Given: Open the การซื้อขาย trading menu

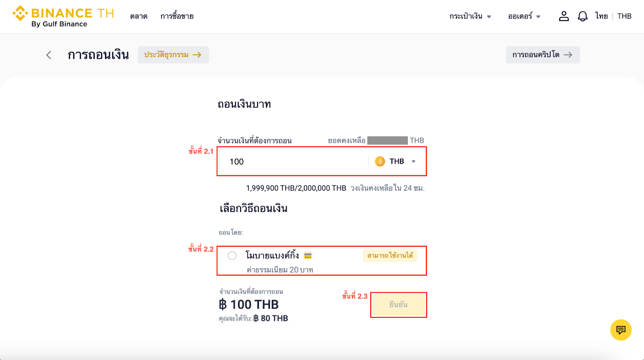Looking at the screenshot, I should click(x=177, y=16).
